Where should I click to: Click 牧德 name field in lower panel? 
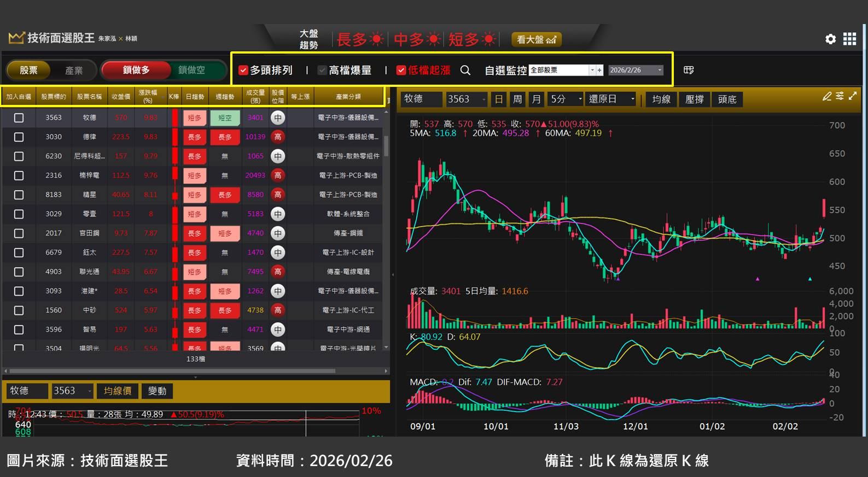(27, 391)
